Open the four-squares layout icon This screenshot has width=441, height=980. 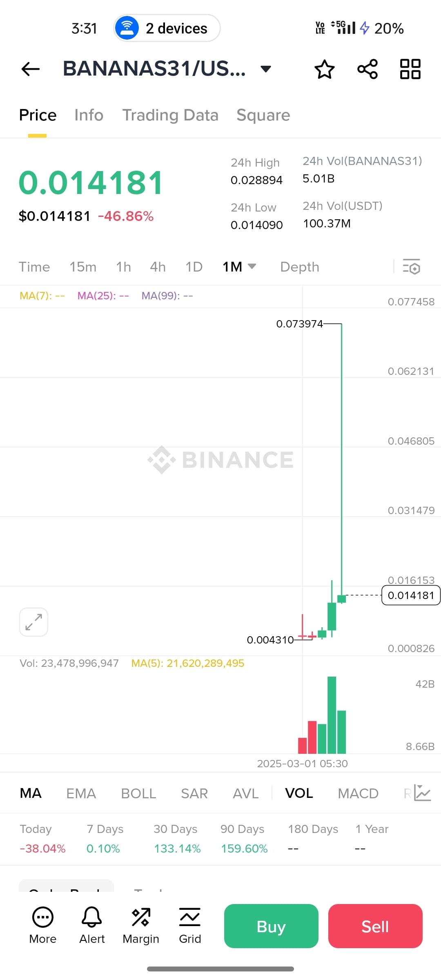click(x=410, y=69)
